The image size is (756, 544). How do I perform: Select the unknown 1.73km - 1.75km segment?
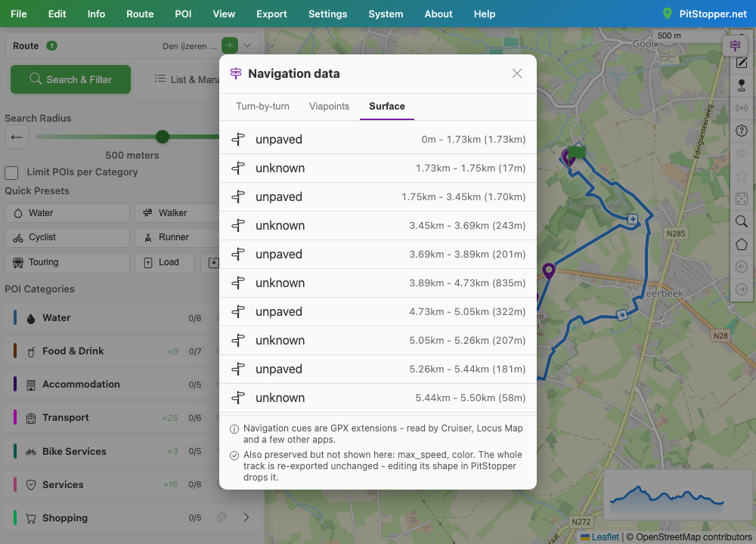(x=378, y=168)
